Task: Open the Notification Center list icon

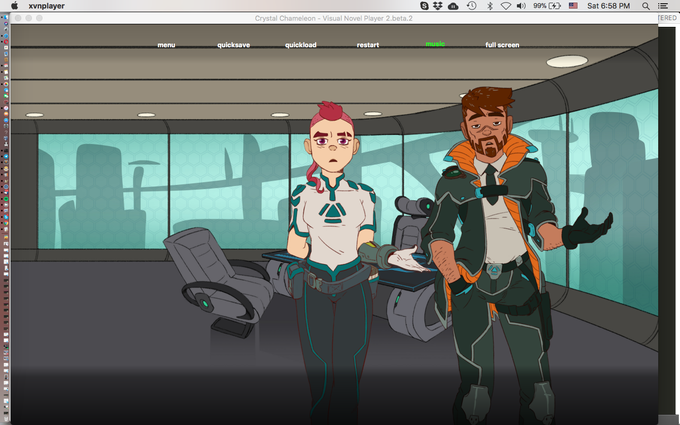Action: [x=663, y=6]
